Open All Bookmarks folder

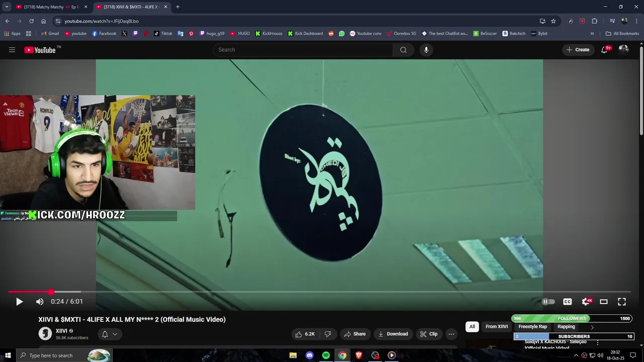click(x=622, y=34)
